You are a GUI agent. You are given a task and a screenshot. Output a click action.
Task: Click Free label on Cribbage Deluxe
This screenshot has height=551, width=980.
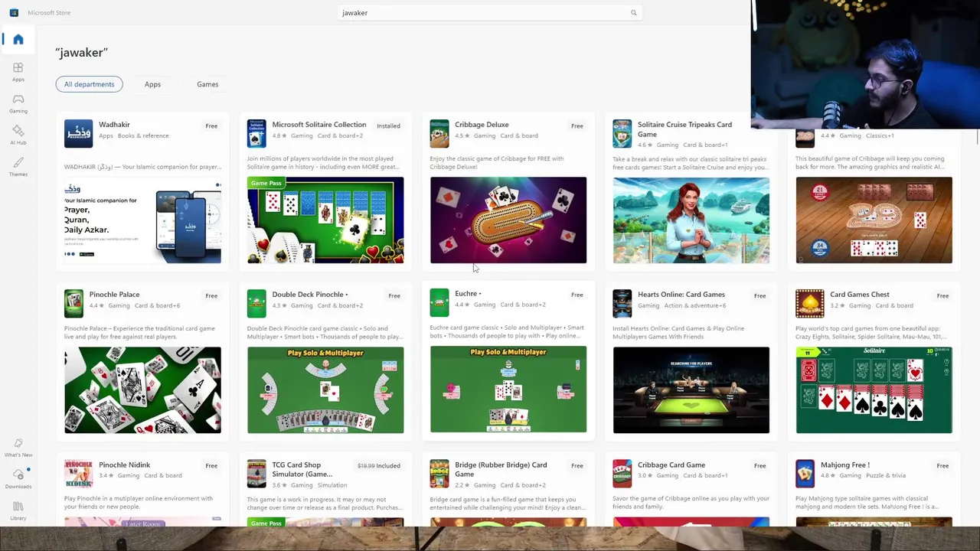click(577, 126)
